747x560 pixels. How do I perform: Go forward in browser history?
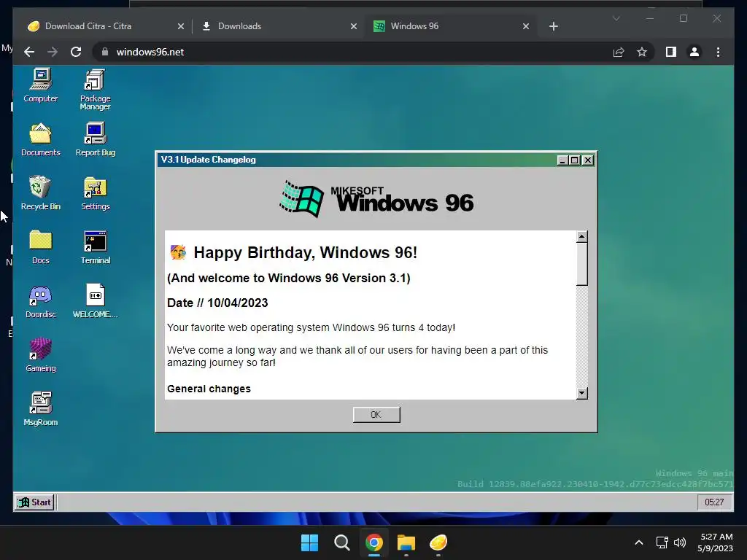[53, 52]
